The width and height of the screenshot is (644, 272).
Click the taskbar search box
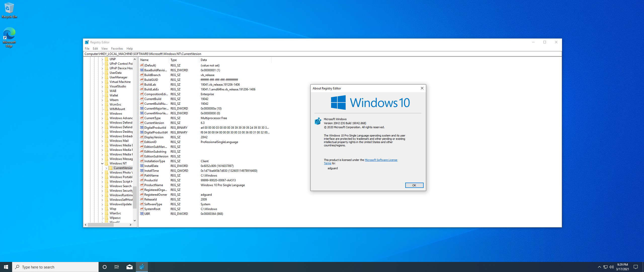tap(55, 267)
